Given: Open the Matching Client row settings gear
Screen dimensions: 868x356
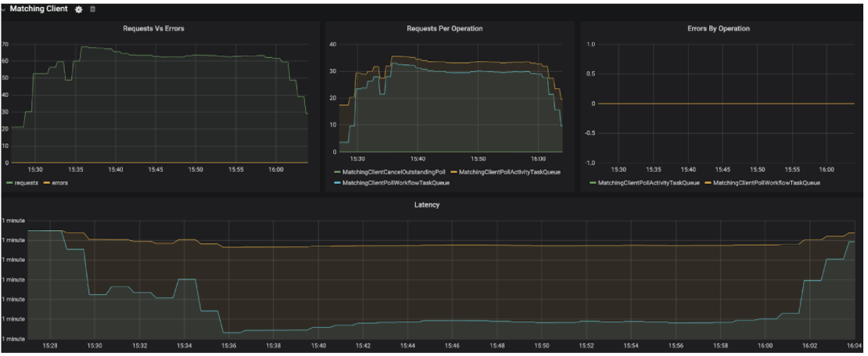Looking at the screenshot, I should pos(79,9).
